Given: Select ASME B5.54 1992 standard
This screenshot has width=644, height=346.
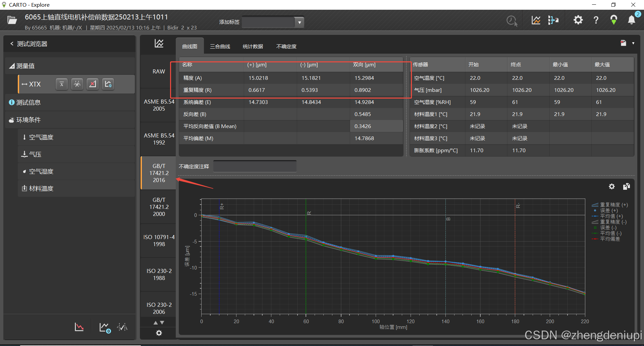Looking at the screenshot, I should (159, 139).
